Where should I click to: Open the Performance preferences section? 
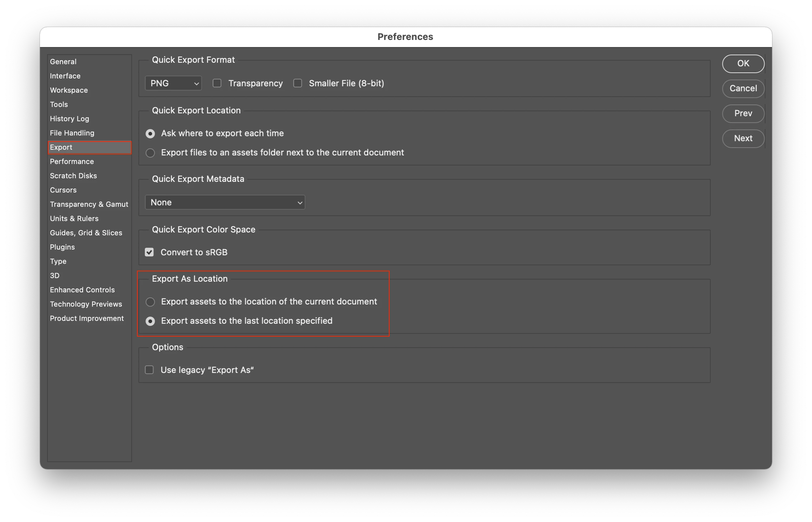[x=72, y=162]
